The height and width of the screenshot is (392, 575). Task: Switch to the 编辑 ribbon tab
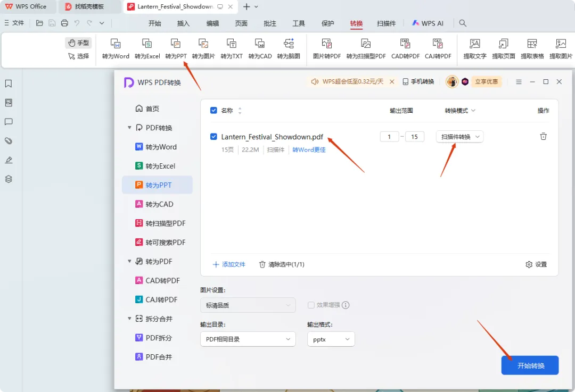pos(212,23)
